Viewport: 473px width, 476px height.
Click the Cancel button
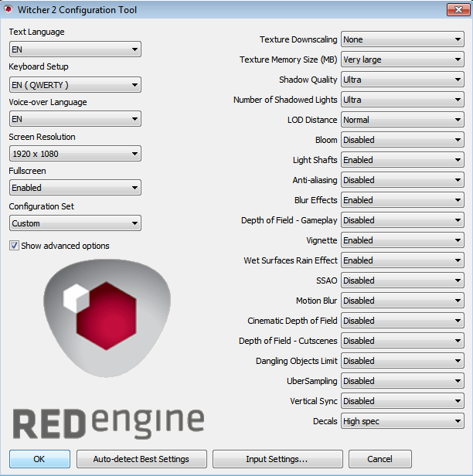click(x=380, y=459)
